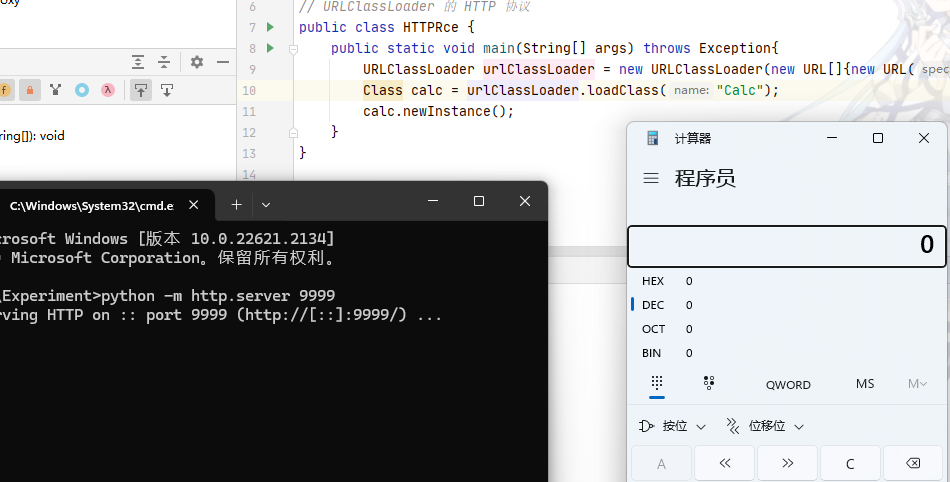Click left shift << key

725,464
